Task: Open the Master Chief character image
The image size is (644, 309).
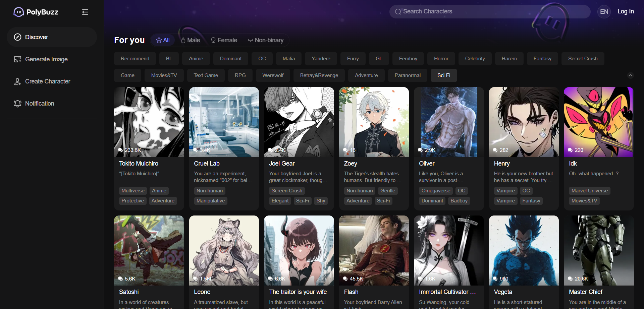Action: click(x=599, y=250)
